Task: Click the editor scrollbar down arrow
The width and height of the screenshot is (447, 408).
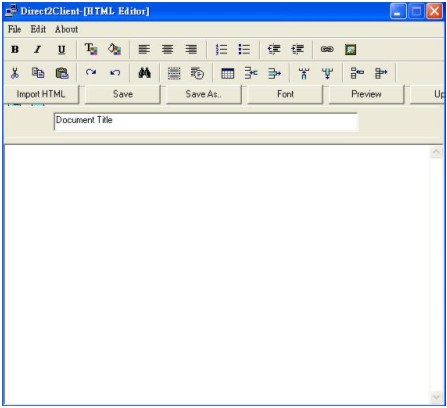Action: (436, 397)
